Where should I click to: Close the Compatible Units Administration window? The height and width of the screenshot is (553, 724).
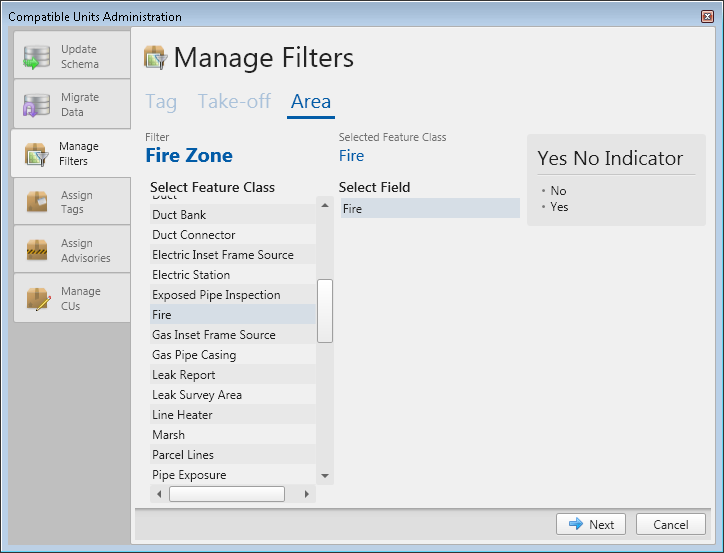[707, 17]
